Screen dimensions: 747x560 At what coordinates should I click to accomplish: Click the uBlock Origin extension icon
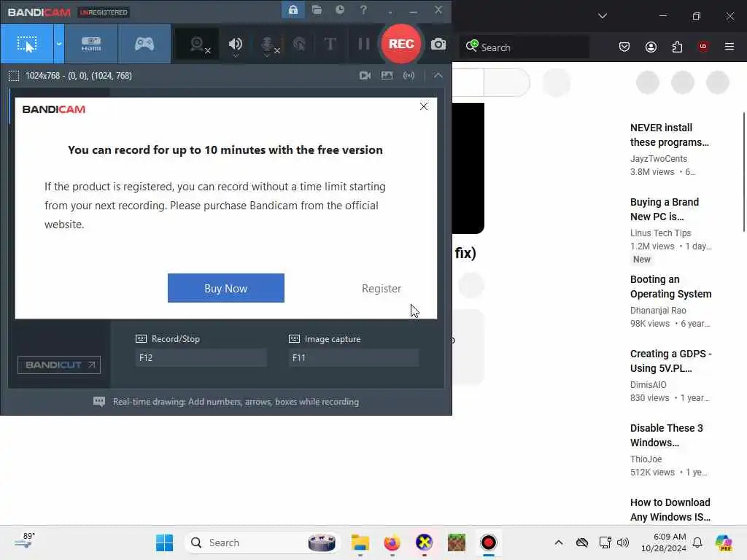(703, 47)
